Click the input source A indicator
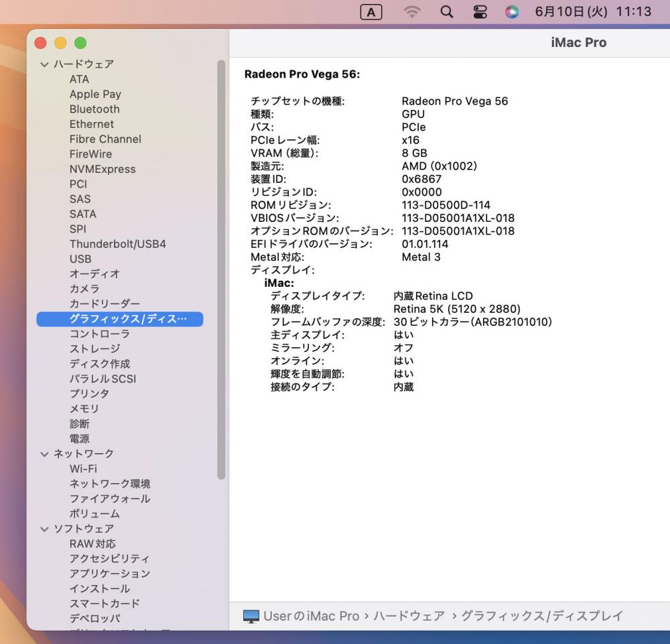This screenshot has height=644, width=670. click(x=371, y=12)
